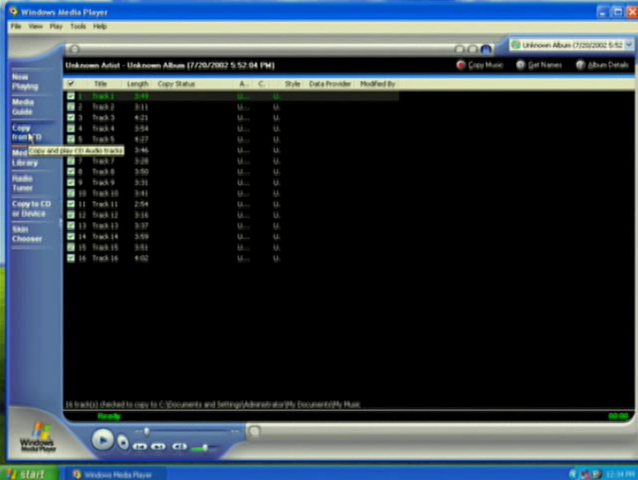The image size is (638, 480).
Task: Open Album Details
Action: [x=603, y=65]
